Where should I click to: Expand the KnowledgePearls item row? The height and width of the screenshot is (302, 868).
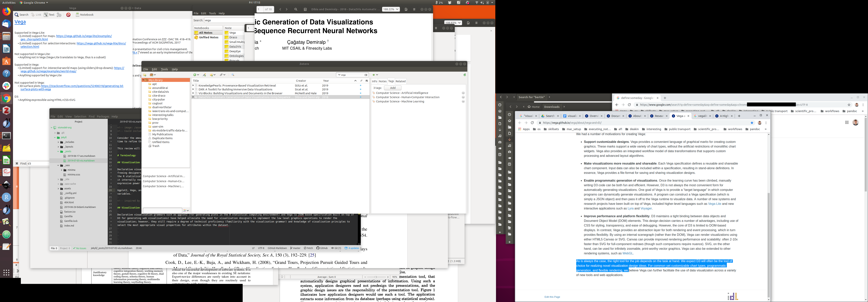(193, 86)
